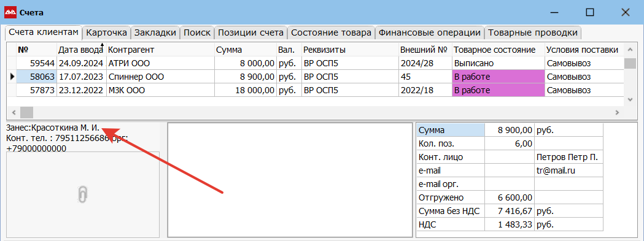Select invoice number 59544
Image resolution: width=644 pixels, height=241 pixels.
[36, 63]
